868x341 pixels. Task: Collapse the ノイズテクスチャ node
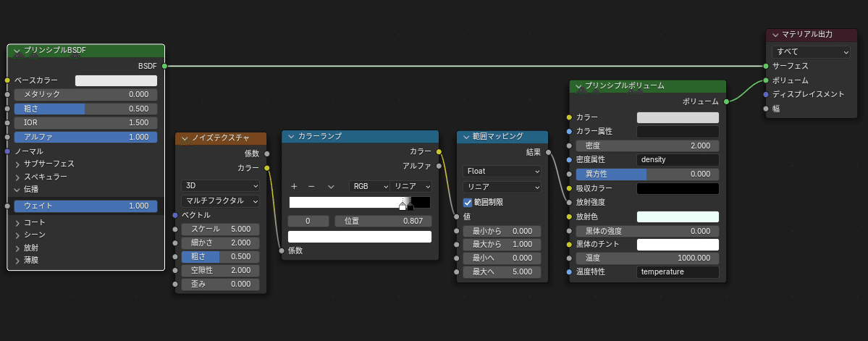tap(185, 138)
